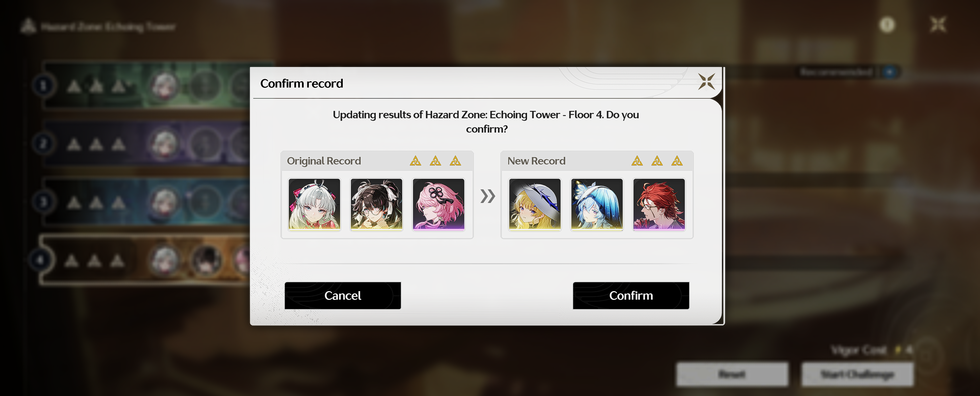Select floor 4 row in tower list
The image size is (980, 396).
point(144,261)
